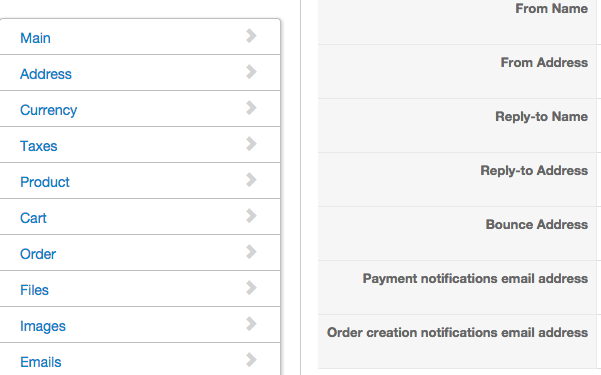
Task: Open the Main configuration link
Action: point(35,38)
